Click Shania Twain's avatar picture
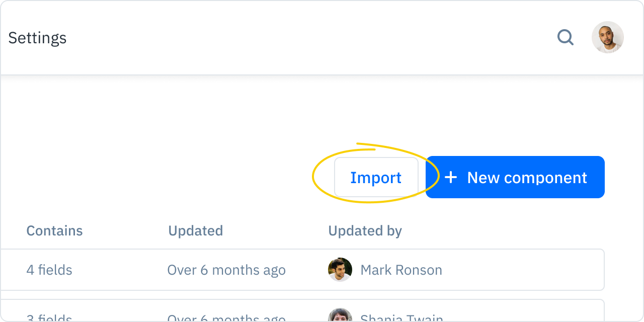 [x=340, y=317]
